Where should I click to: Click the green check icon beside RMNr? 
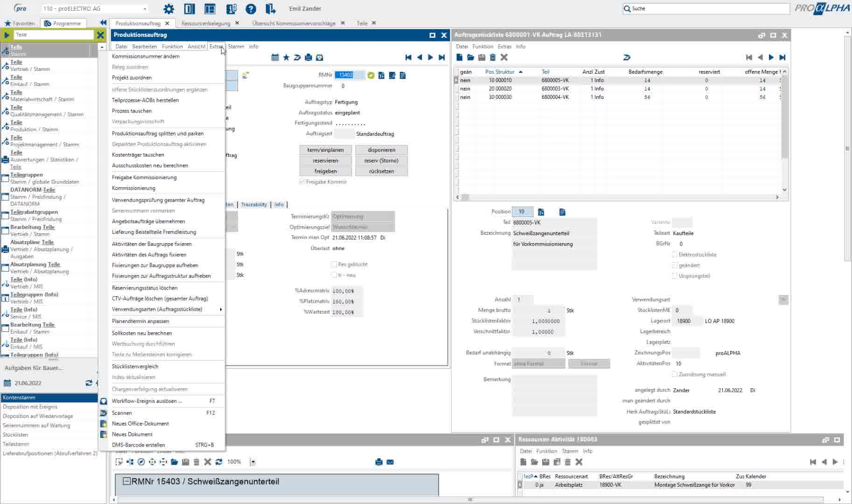tap(371, 75)
